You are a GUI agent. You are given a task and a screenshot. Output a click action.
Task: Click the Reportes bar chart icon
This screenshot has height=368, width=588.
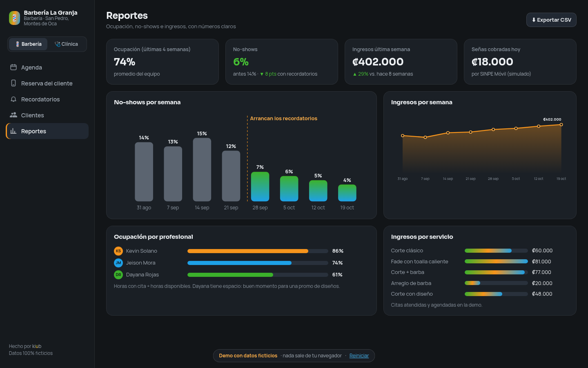click(x=13, y=131)
